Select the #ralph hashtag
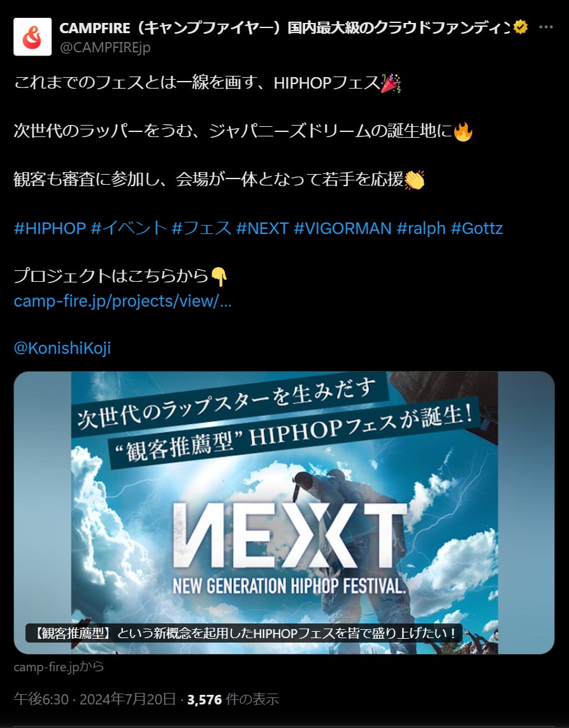This screenshot has height=728, width=569. click(421, 228)
